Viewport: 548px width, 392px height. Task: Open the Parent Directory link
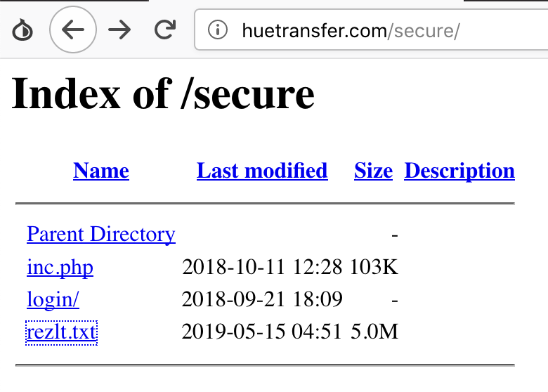tap(101, 234)
